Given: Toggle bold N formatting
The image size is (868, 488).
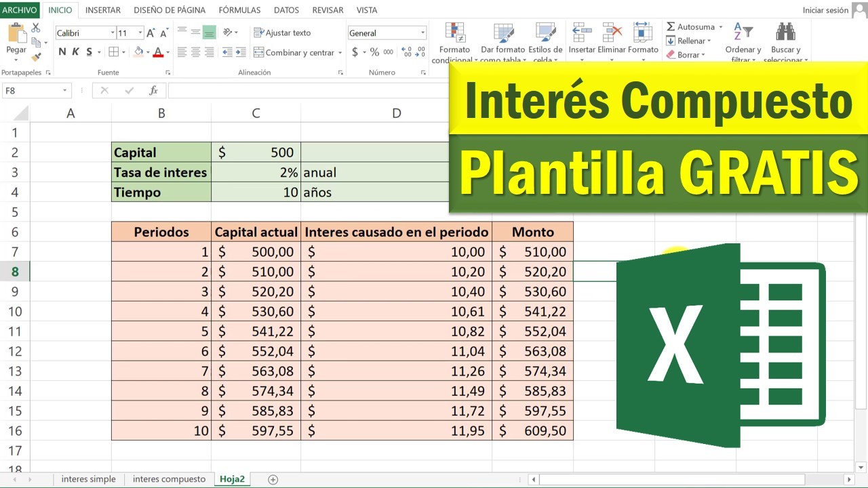Looking at the screenshot, I should pos(62,52).
